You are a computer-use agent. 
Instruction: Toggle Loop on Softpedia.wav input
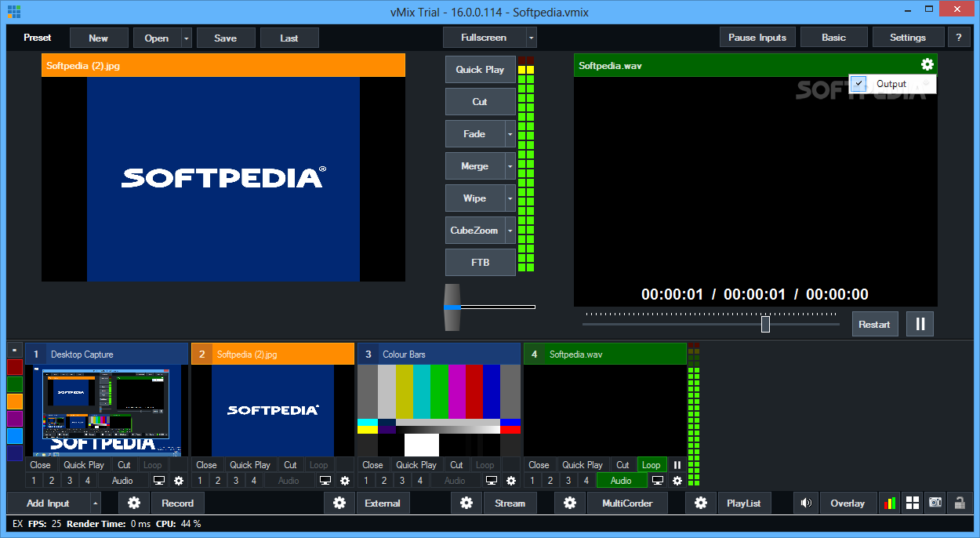point(652,465)
